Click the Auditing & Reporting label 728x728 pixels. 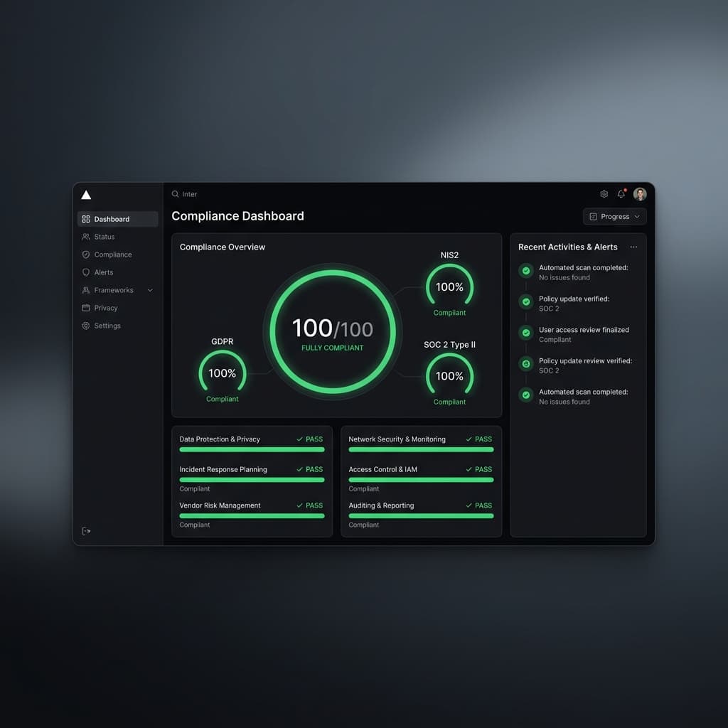[x=381, y=505]
